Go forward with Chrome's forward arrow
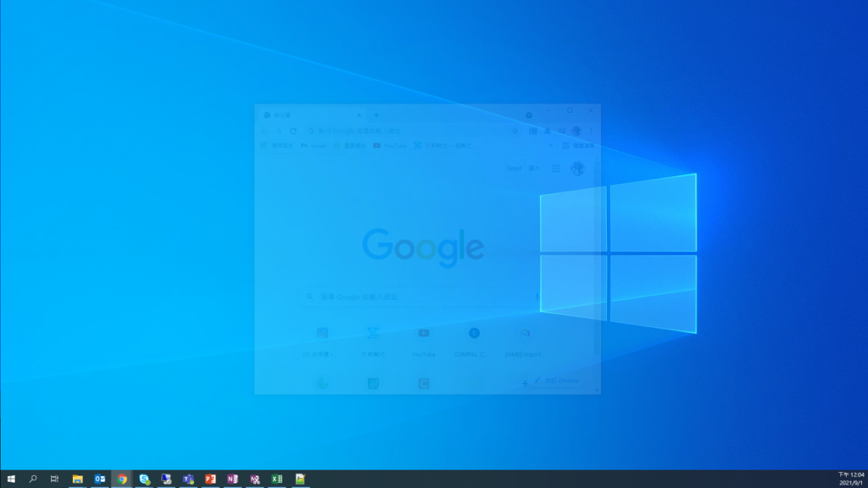 [278, 131]
